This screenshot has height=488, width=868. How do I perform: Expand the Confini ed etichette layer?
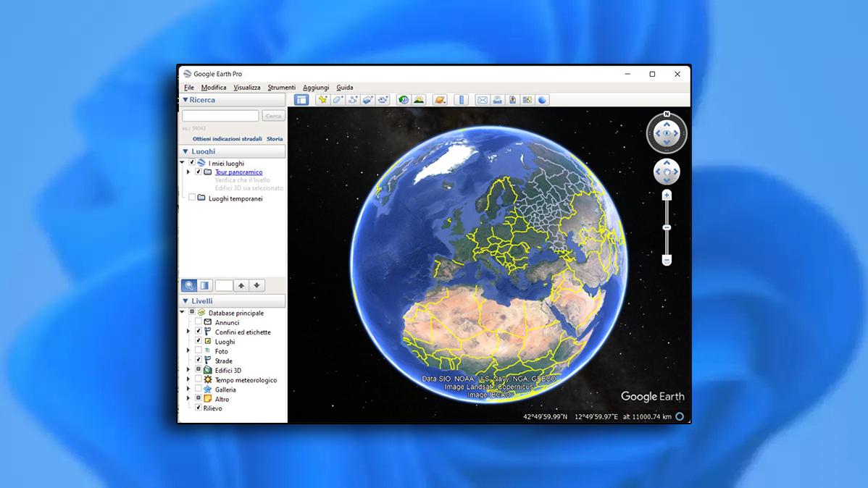pyautogui.click(x=188, y=332)
